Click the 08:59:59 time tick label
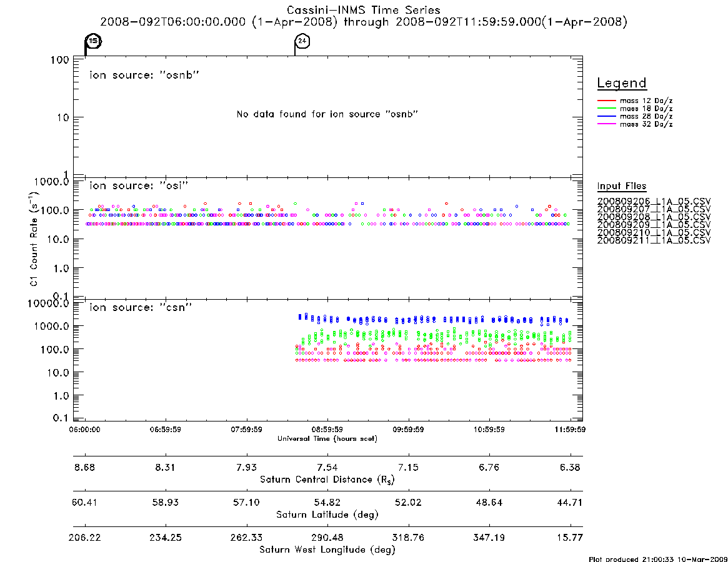The image size is (728, 562). tap(327, 430)
